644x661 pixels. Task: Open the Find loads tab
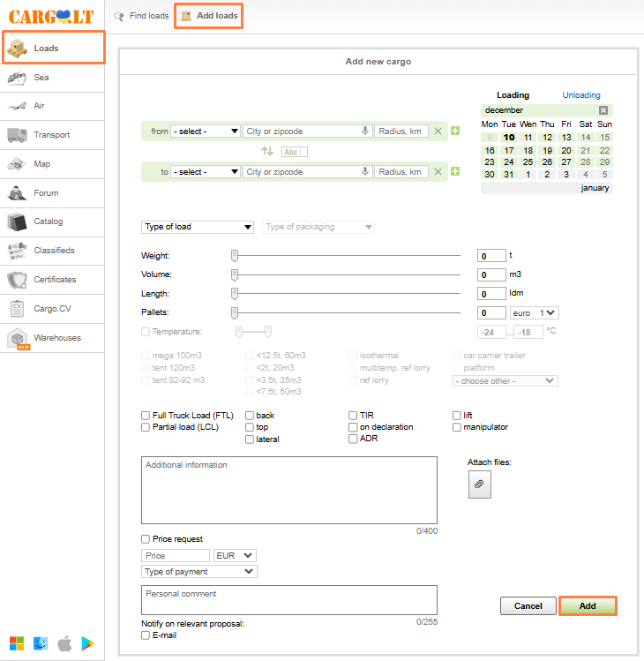pyautogui.click(x=141, y=16)
